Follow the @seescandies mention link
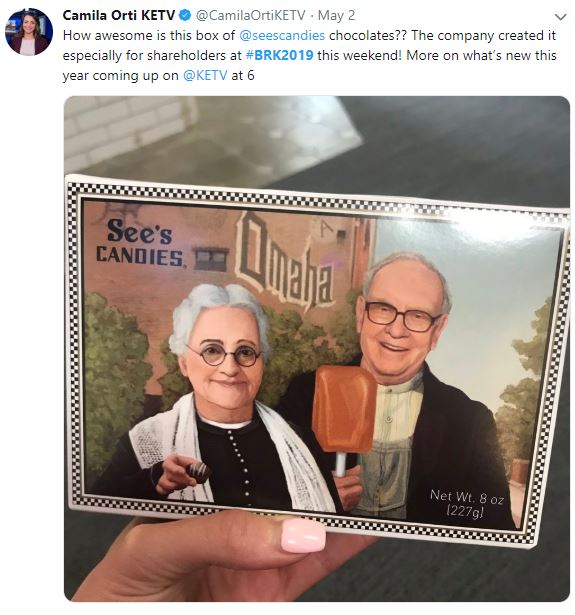This screenshot has height=615, width=575. tap(282, 35)
